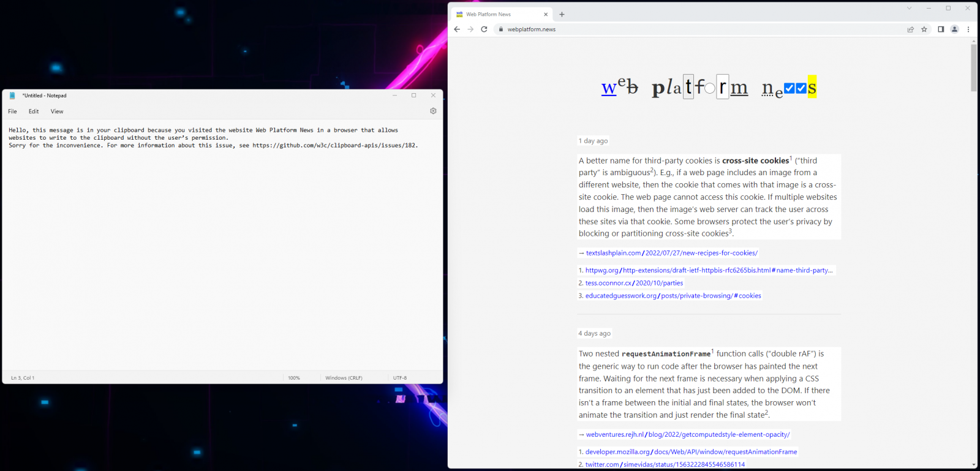The image size is (980, 471).
Task: Close the Notepad window
Action: 433,96
